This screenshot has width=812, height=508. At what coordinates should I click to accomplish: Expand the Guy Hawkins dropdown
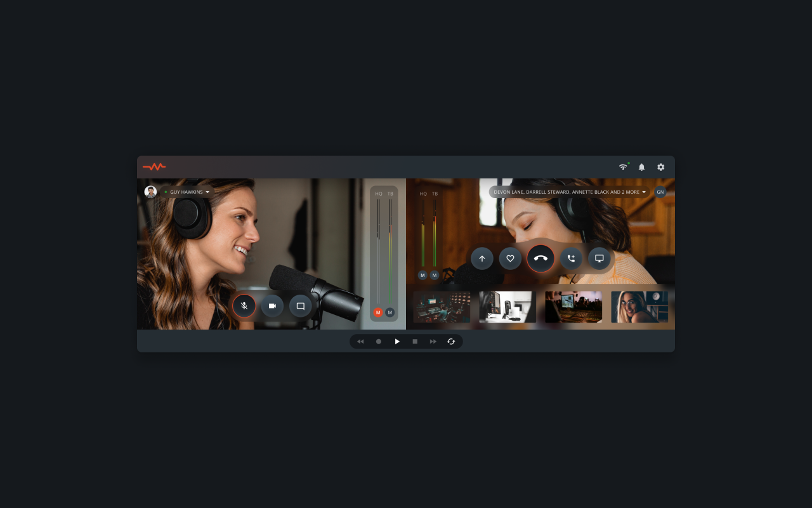tap(207, 192)
